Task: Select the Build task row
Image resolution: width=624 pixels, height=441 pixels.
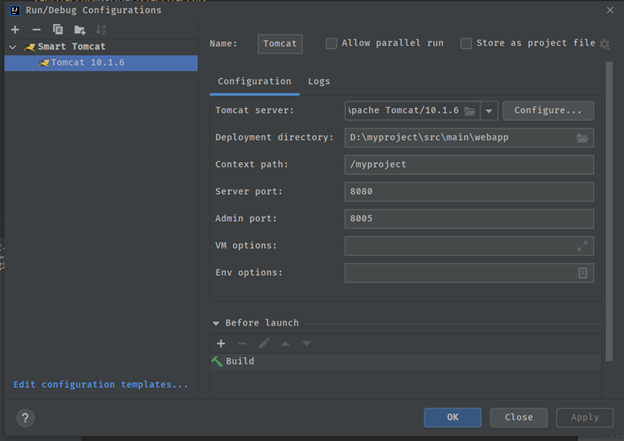Action: click(406, 361)
